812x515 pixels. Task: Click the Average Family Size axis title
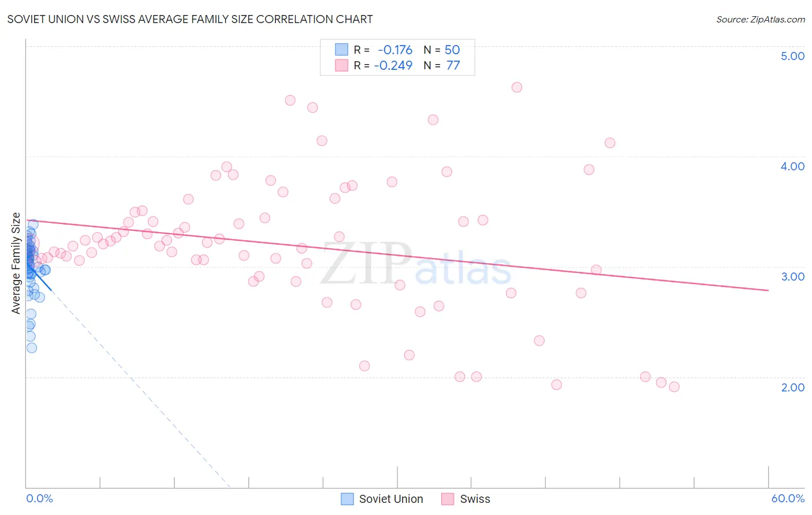16,263
